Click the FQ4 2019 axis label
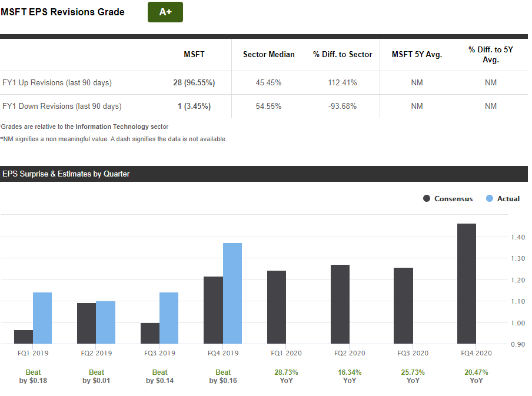Image resolution: width=532 pixels, height=396 pixels. point(223,353)
